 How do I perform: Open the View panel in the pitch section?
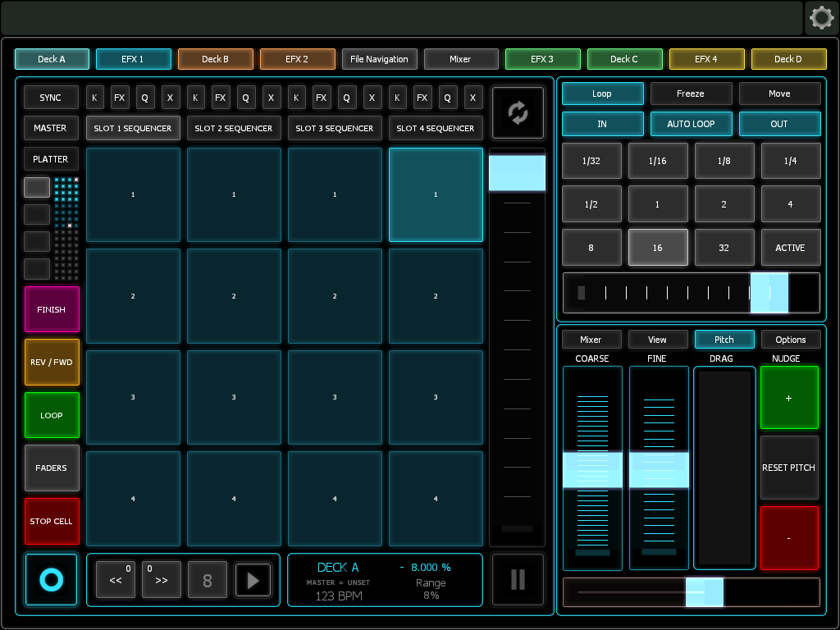click(658, 339)
